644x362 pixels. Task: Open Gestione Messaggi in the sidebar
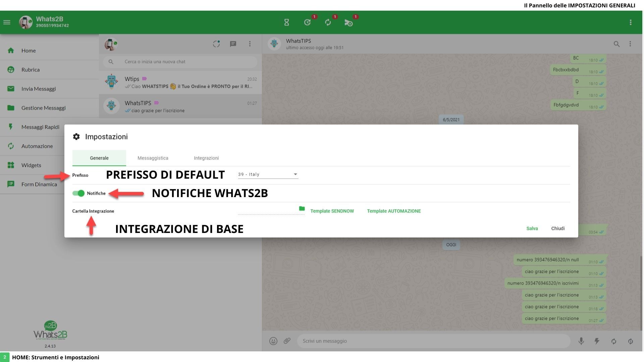tap(49, 108)
